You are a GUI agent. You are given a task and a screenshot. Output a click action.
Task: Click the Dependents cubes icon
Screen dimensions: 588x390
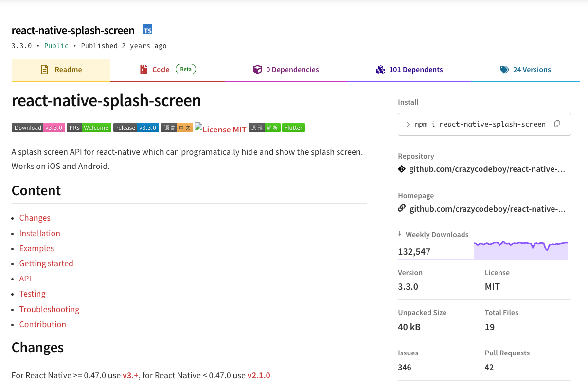pyautogui.click(x=380, y=70)
